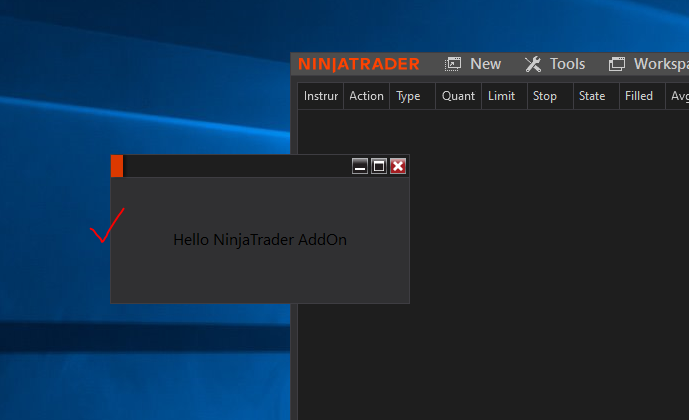Sort by the Instrument column header
The height and width of the screenshot is (420, 689).
(x=321, y=96)
